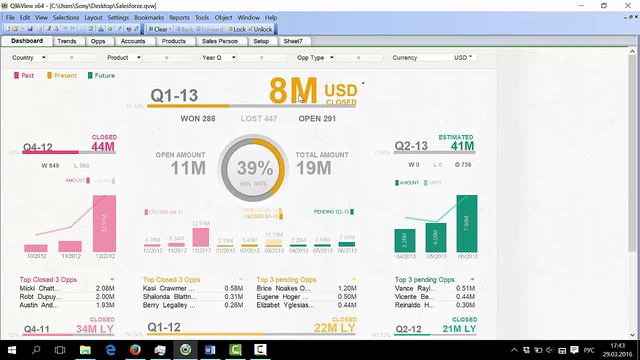This screenshot has width=640, height=360.
Task: Click the vertical scrollbar down arrow
Action: coord(632,335)
